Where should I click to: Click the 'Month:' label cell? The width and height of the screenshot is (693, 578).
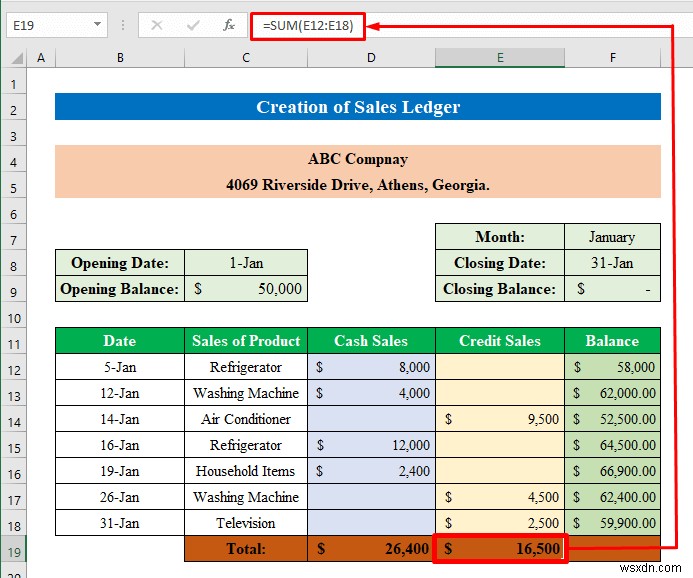point(500,237)
